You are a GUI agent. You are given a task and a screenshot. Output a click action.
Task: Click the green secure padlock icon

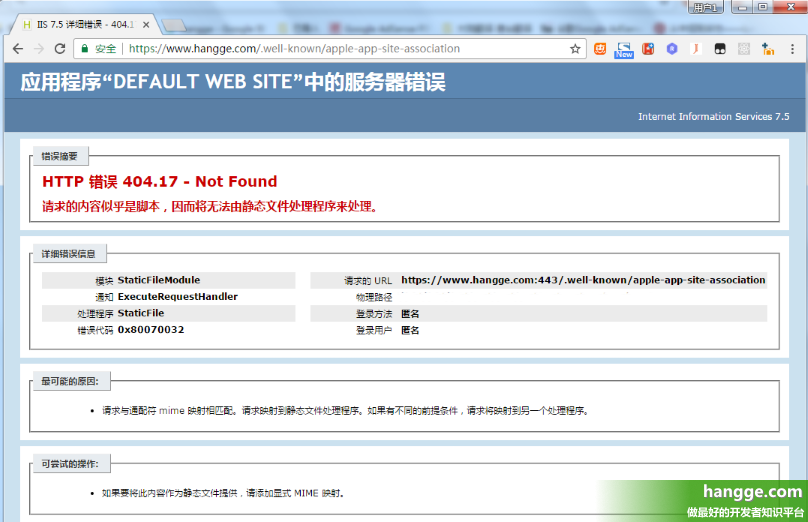click(85, 49)
